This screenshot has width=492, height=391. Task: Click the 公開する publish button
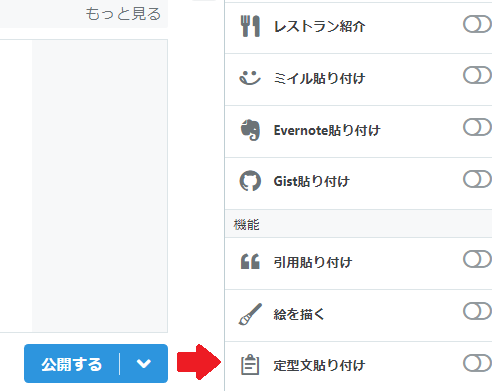72,364
